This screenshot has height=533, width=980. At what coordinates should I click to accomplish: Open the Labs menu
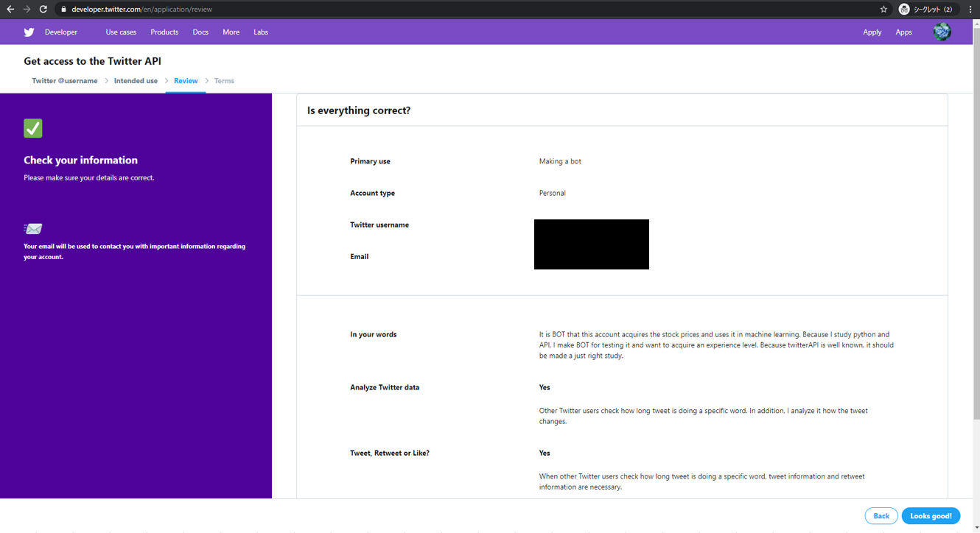(x=261, y=32)
